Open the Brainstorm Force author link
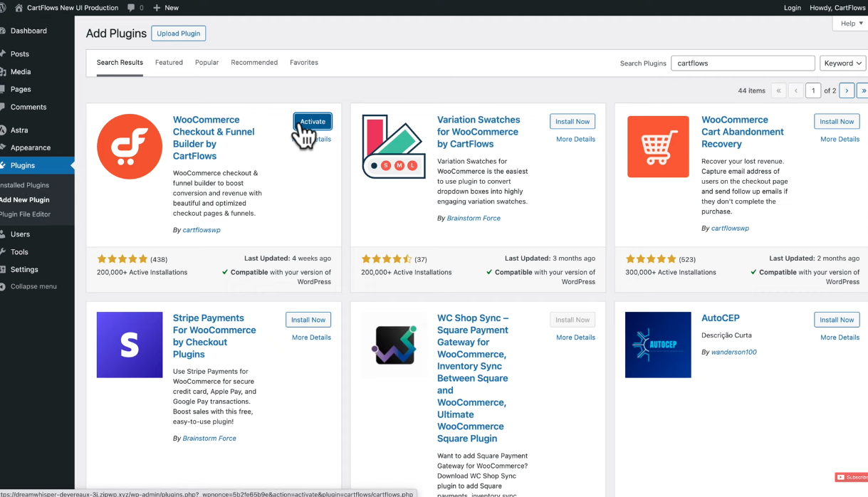The image size is (868, 497). (473, 218)
